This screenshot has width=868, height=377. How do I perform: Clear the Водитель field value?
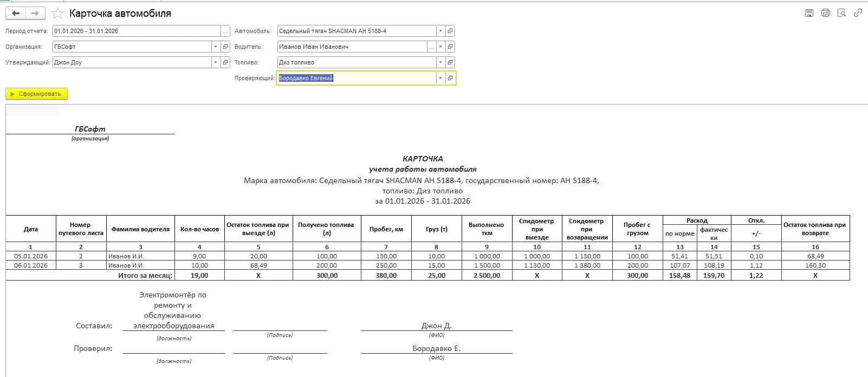click(x=441, y=47)
